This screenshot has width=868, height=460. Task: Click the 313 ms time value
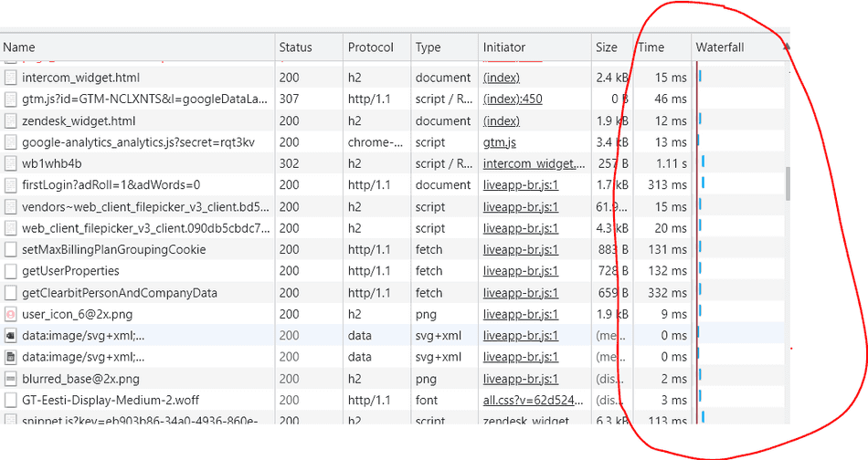pyautogui.click(x=668, y=184)
